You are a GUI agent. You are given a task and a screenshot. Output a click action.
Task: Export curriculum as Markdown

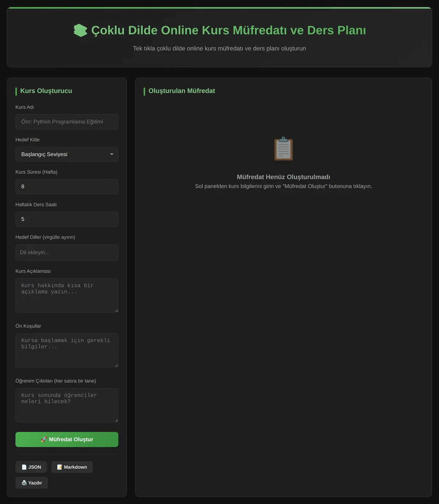click(x=72, y=467)
